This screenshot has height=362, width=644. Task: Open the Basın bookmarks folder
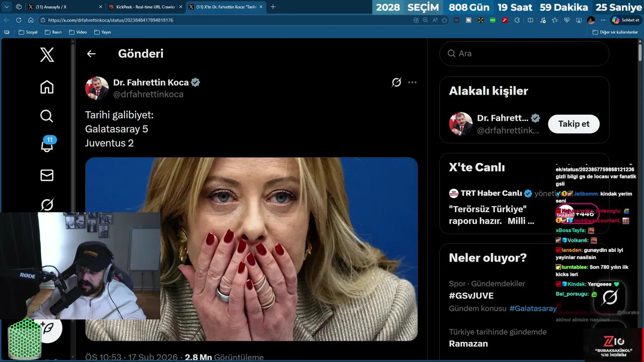(x=53, y=32)
